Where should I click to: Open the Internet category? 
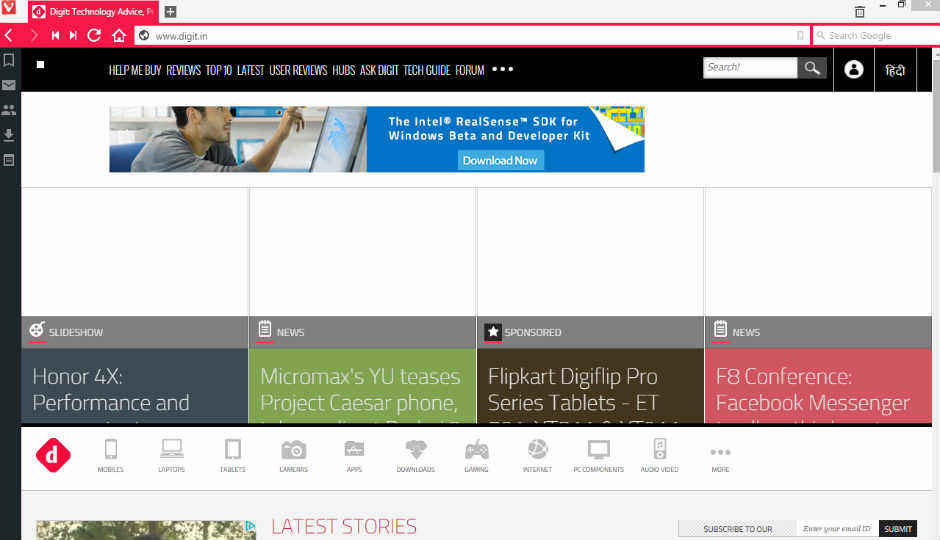[x=537, y=455]
